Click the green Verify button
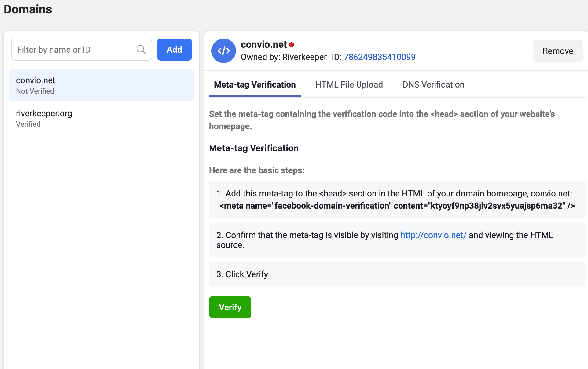The height and width of the screenshot is (369, 588). pos(230,307)
